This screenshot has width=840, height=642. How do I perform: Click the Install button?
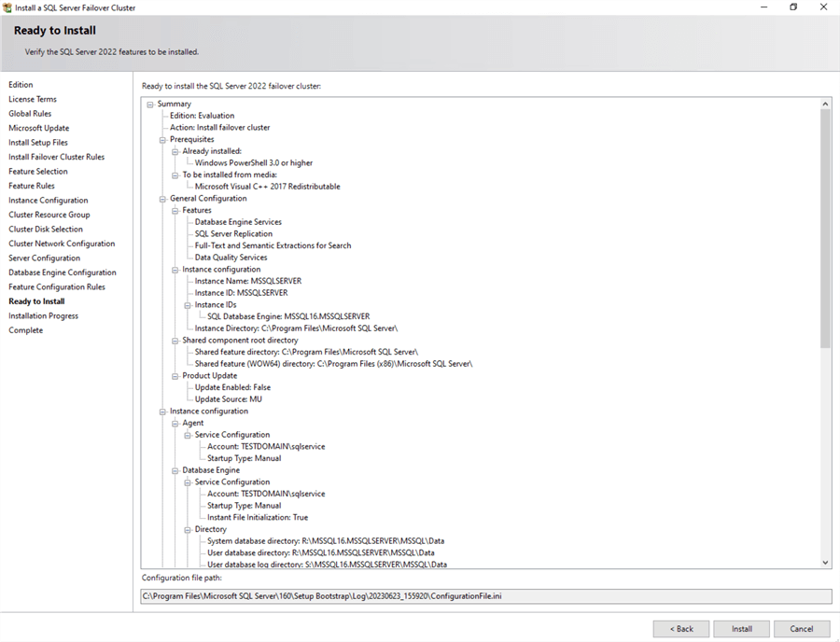741,629
